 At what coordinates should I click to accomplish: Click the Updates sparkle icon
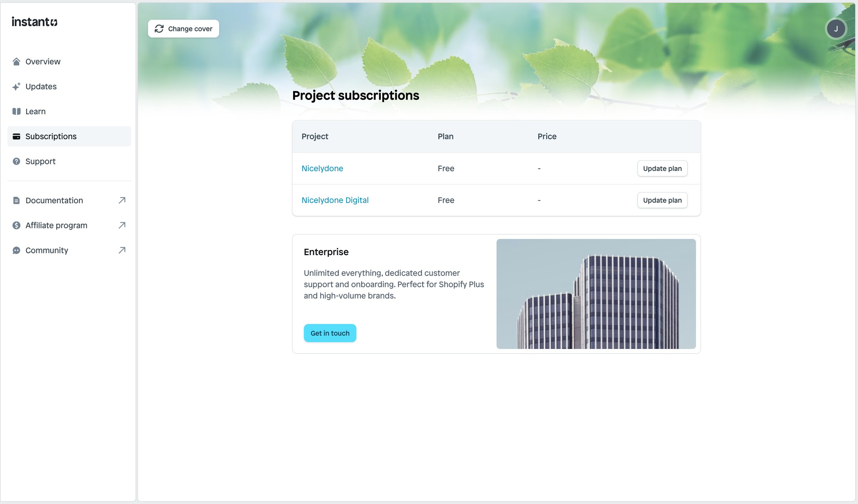click(x=16, y=86)
